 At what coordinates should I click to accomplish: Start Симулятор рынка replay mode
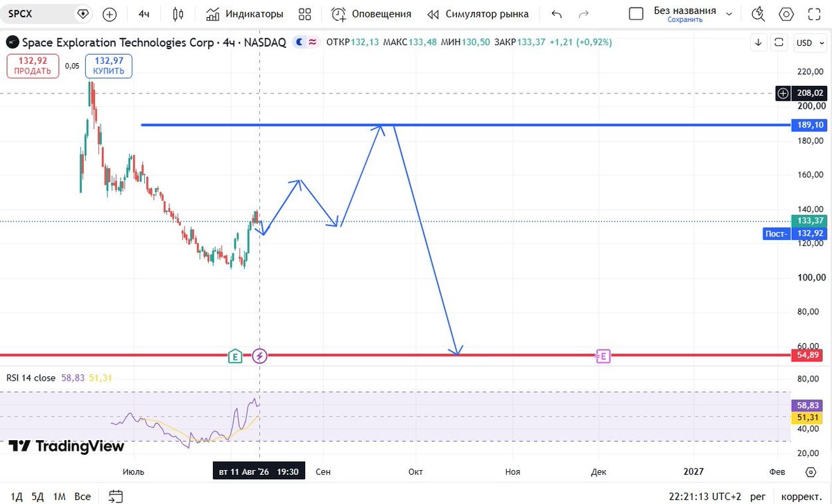[478, 14]
